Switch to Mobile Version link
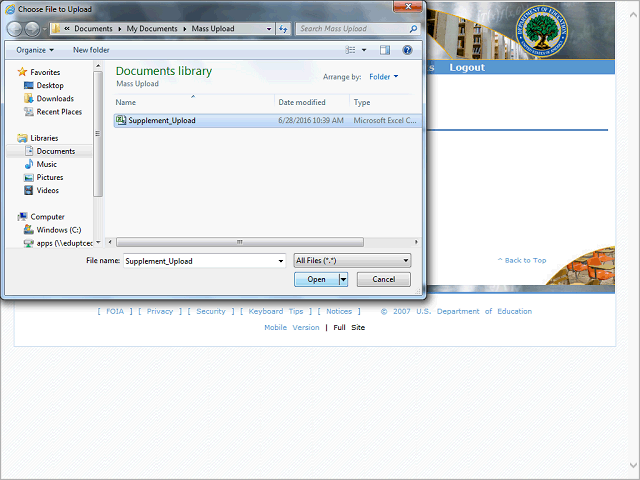The height and width of the screenshot is (480, 640). 292,327
